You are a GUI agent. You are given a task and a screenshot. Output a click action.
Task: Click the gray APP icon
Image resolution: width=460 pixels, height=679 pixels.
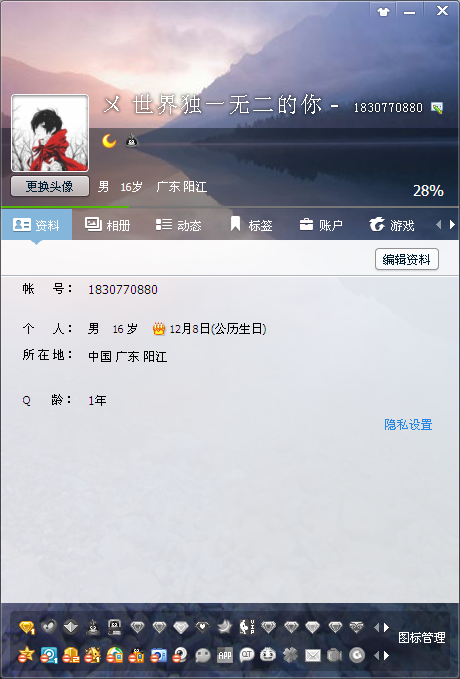click(x=224, y=655)
